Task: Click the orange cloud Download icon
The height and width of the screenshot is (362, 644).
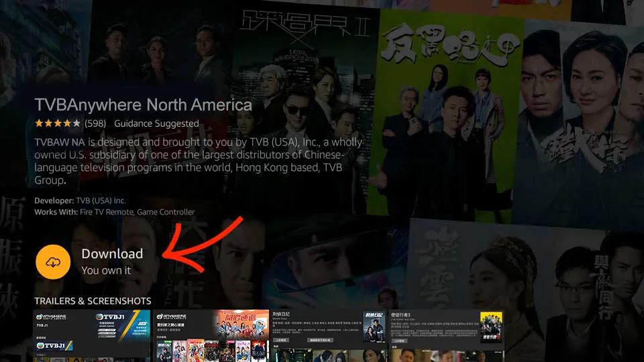Action: tap(53, 262)
